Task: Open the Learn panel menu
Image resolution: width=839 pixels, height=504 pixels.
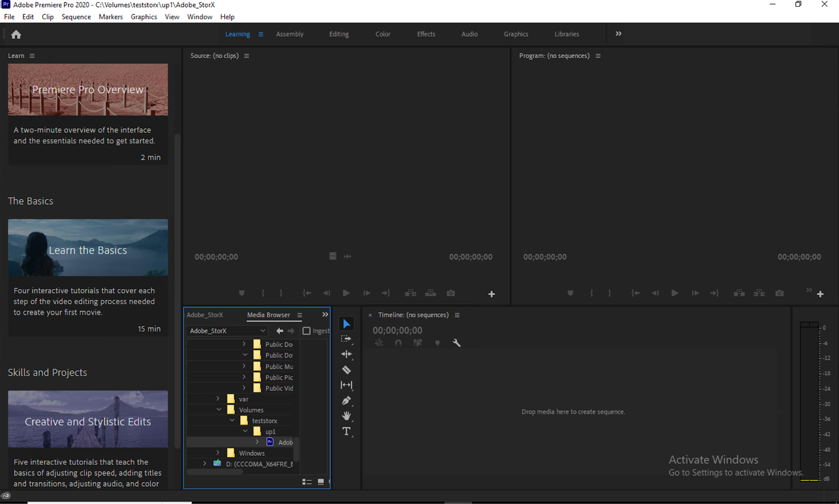Action: [32, 56]
